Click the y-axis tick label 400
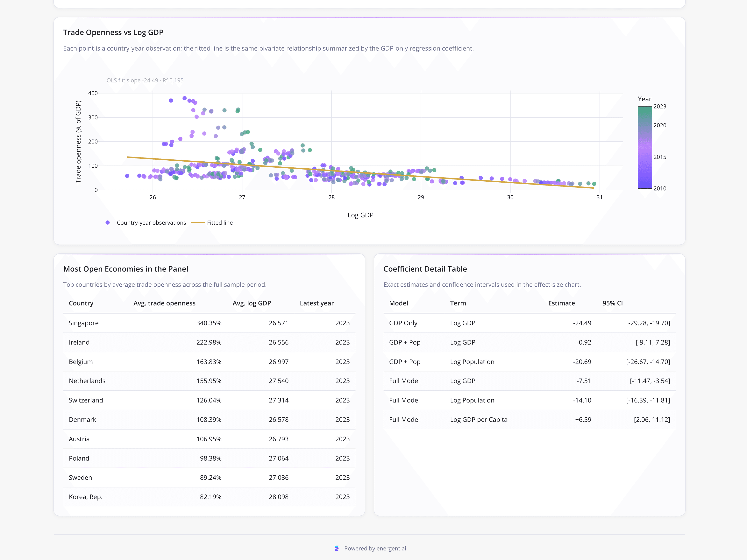 coord(93,93)
